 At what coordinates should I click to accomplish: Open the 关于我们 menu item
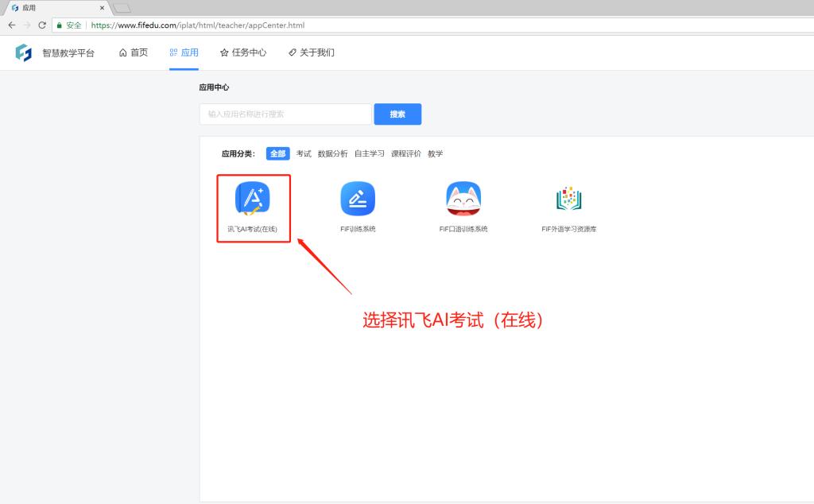[311, 53]
